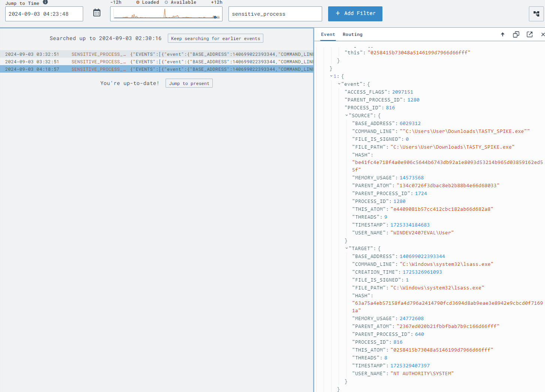Click the up arrow icon in Event panel
The height and width of the screenshot is (392, 545).
(x=503, y=34)
